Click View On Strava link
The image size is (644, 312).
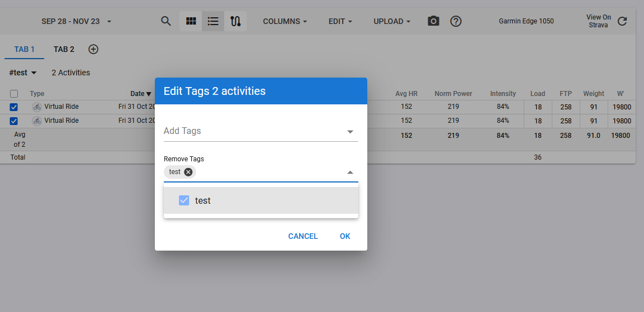coord(598,21)
